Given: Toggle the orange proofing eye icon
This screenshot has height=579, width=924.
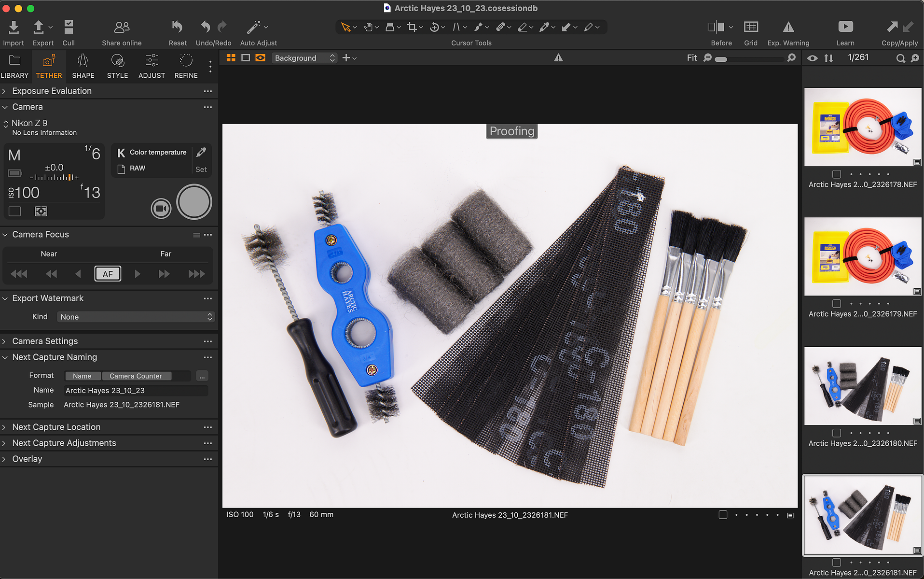Looking at the screenshot, I should [x=261, y=58].
